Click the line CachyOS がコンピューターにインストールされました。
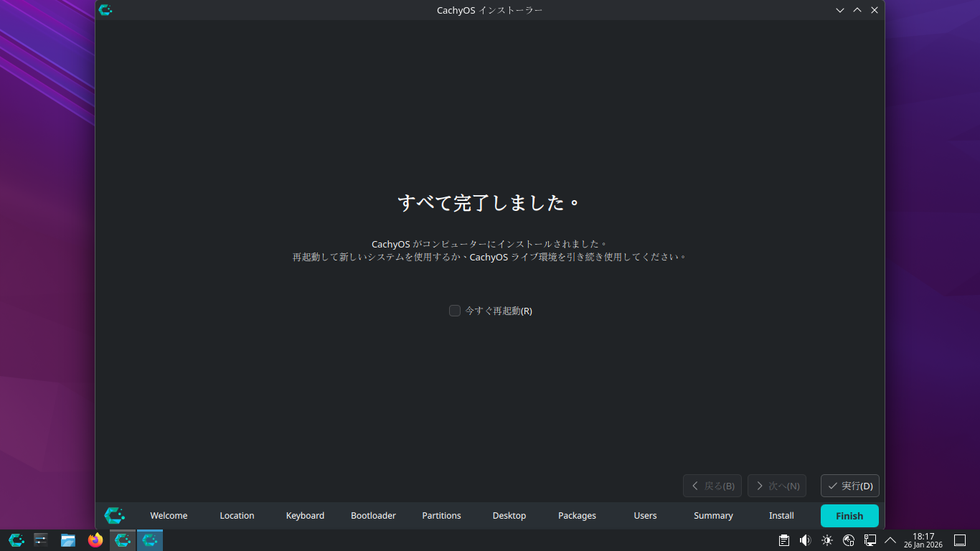This screenshot has height=551, width=980. pos(489,244)
